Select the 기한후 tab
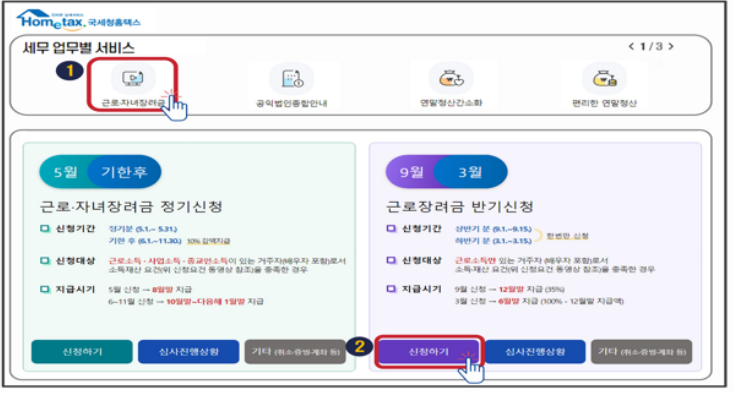This screenshot has width=734, height=393. point(125,172)
